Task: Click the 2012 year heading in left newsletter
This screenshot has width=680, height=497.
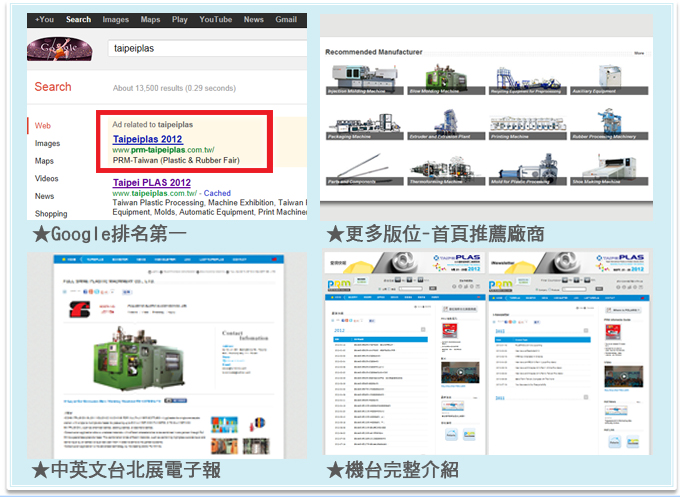Action: tap(339, 330)
